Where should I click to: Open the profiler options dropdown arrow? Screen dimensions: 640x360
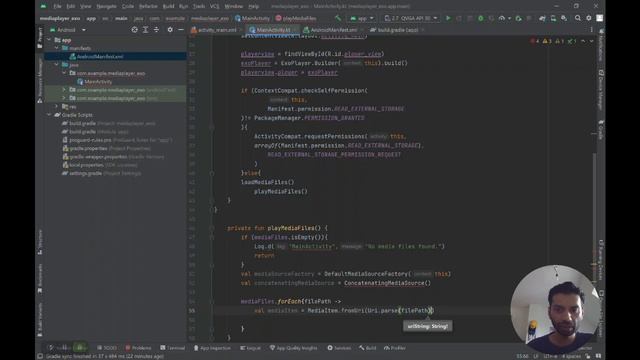(x=509, y=18)
